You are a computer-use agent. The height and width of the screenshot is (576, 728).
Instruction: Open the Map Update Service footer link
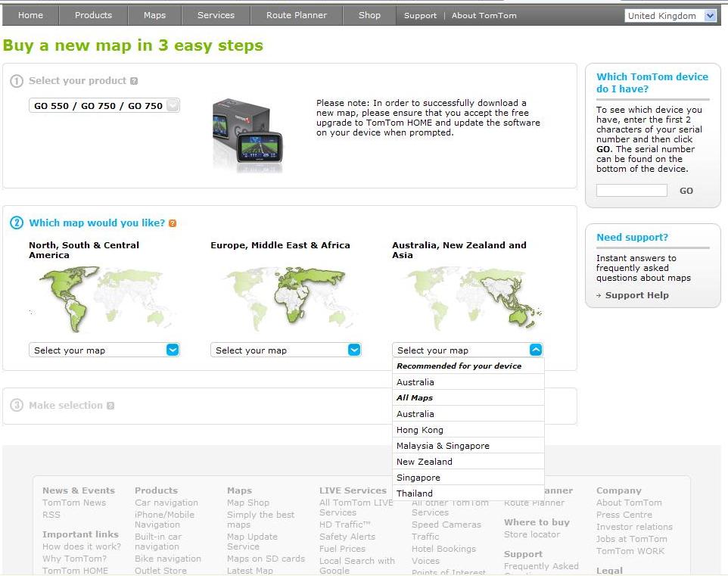[x=252, y=542]
